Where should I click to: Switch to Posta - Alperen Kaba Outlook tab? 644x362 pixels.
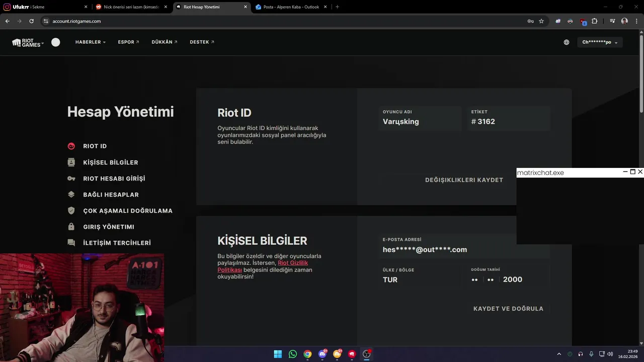coord(291,7)
